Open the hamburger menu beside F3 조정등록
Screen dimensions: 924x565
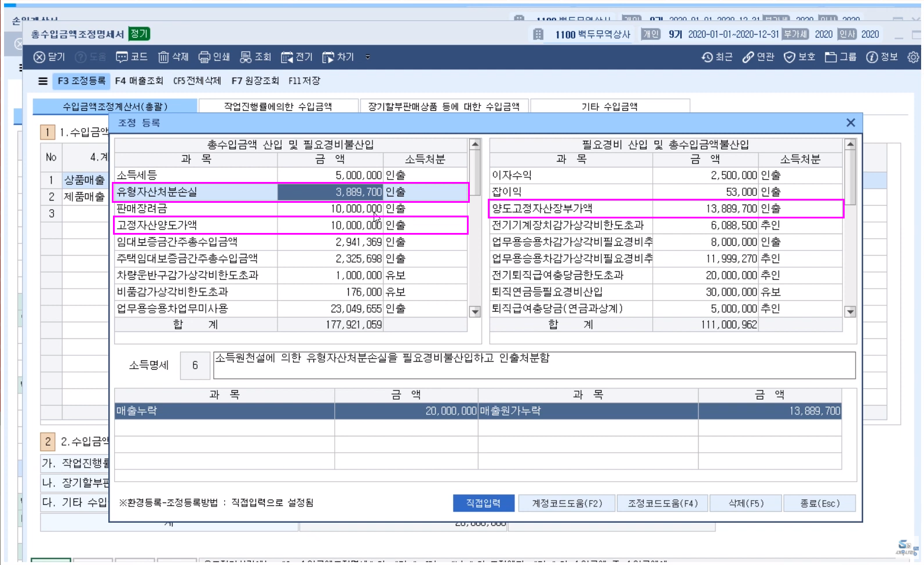tap(43, 81)
